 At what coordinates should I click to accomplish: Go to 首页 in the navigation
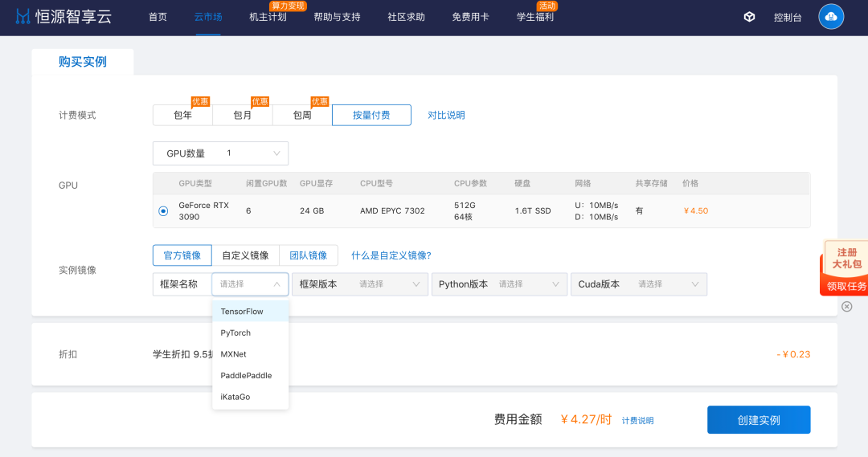(x=158, y=17)
